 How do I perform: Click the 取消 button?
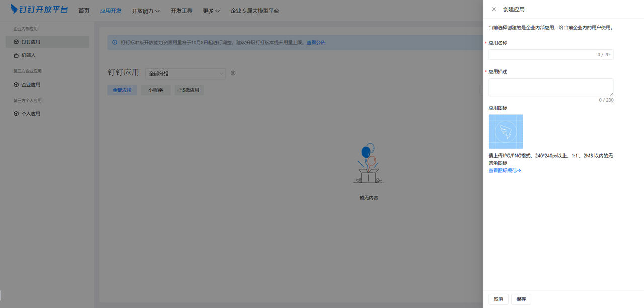pyautogui.click(x=498, y=299)
